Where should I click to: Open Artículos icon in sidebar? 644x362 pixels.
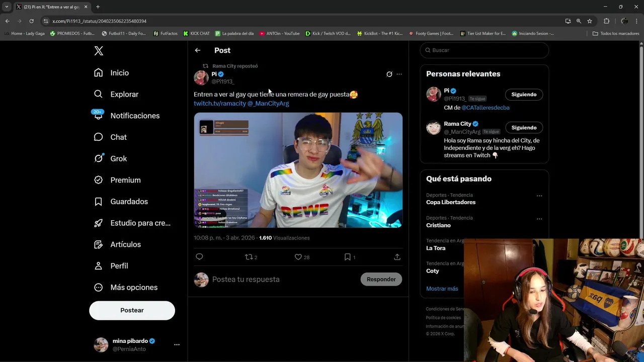[99, 244]
